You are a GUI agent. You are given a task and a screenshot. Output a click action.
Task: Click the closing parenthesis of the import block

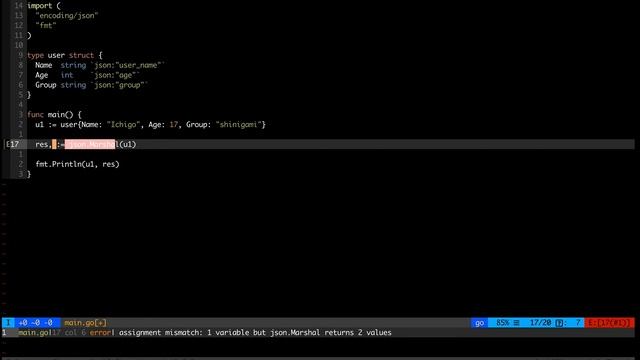pyautogui.click(x=29, y=36)
